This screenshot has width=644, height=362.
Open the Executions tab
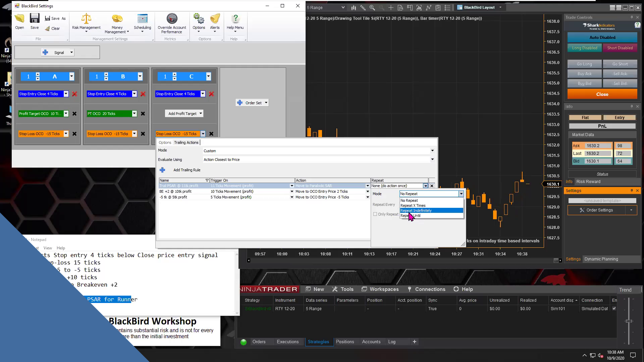coord(288,342)
